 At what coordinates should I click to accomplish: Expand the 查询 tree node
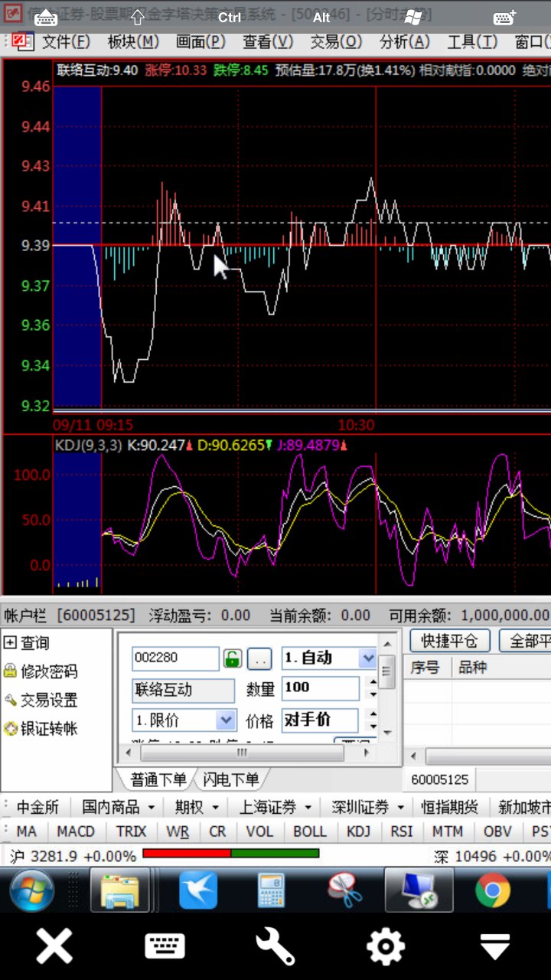click(x=9, y=643)
